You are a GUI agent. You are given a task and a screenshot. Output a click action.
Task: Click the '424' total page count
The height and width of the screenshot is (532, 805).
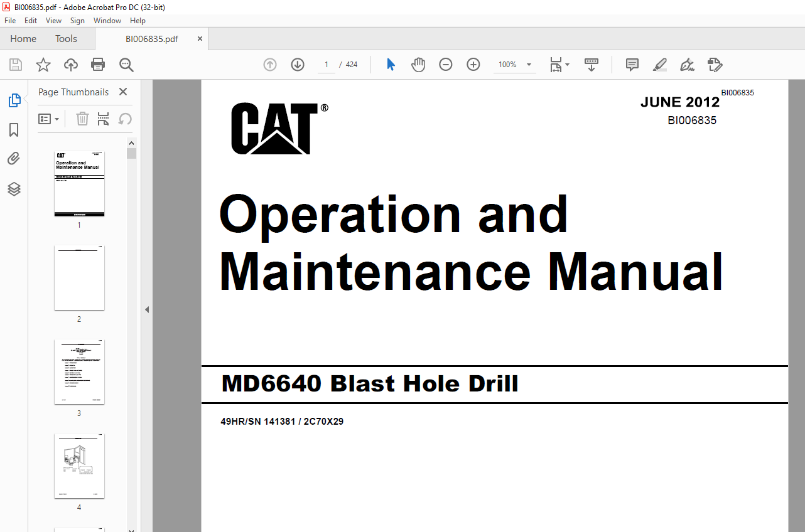(352, 65)
